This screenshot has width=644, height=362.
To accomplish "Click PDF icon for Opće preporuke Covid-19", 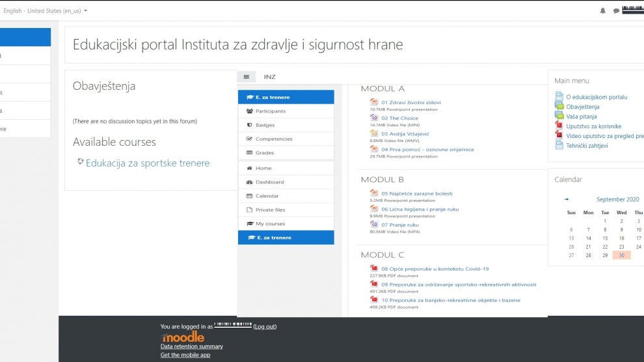I will (x=374, y=268).
